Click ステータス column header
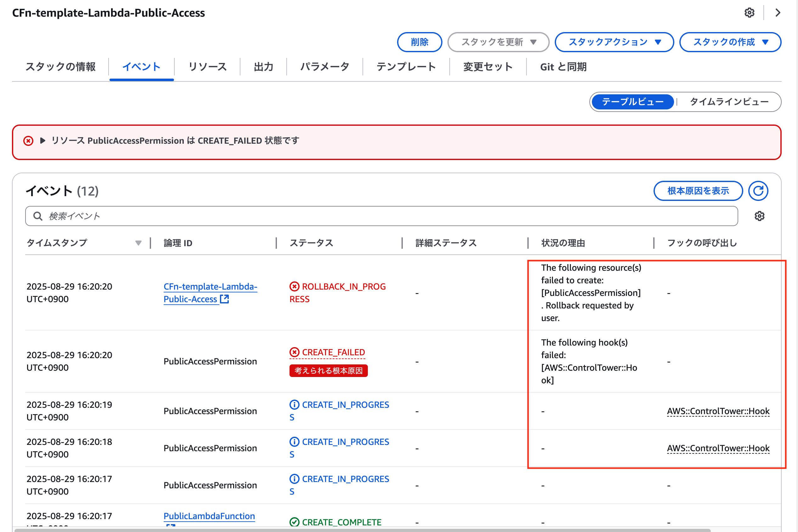Image resolution: width=798 pixels, height=532 pixels. [x=312, y=243]
